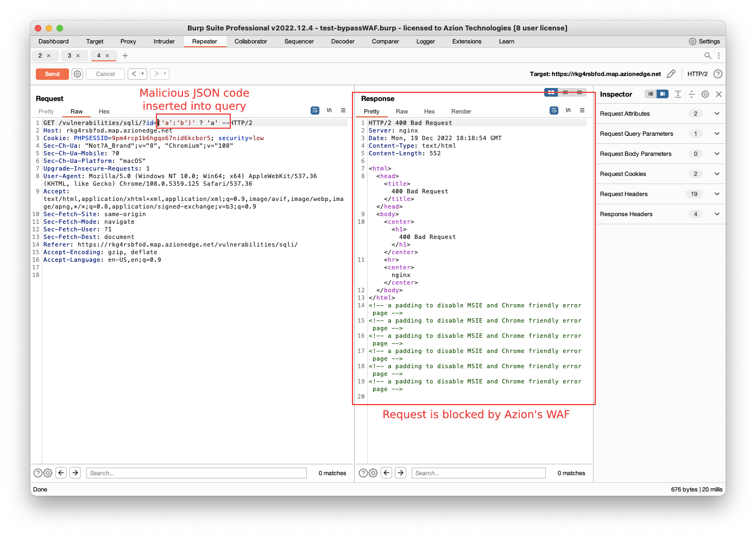The height and width of the screenshot is (536, 756).
Task: Open the Intruder tab
Action: click(x=164, y=41)
